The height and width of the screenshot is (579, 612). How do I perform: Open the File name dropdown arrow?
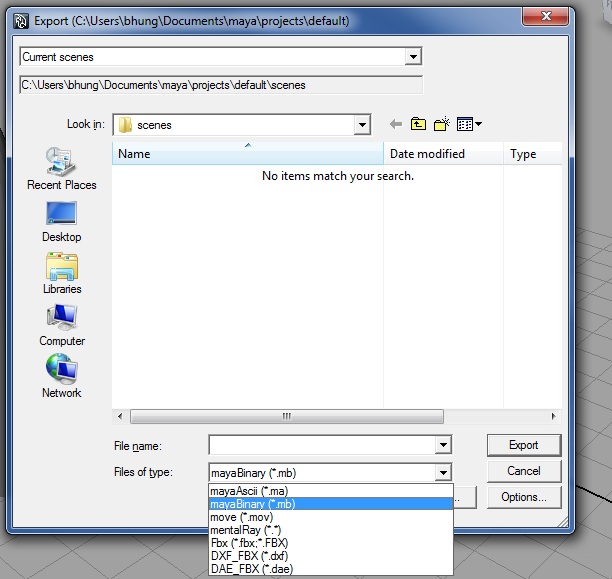[x=443, y=446]
